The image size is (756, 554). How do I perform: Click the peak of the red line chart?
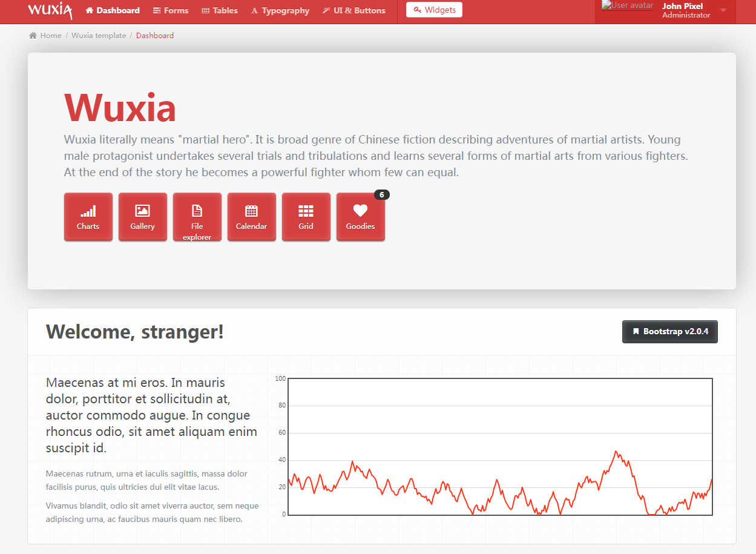(616, 451)
